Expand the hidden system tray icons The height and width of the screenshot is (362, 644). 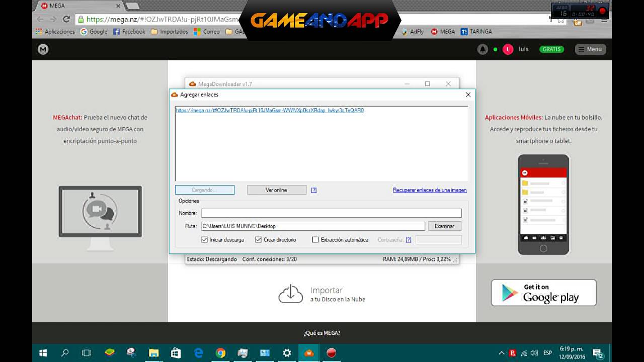pyautogui.click(x=501, y=353)
